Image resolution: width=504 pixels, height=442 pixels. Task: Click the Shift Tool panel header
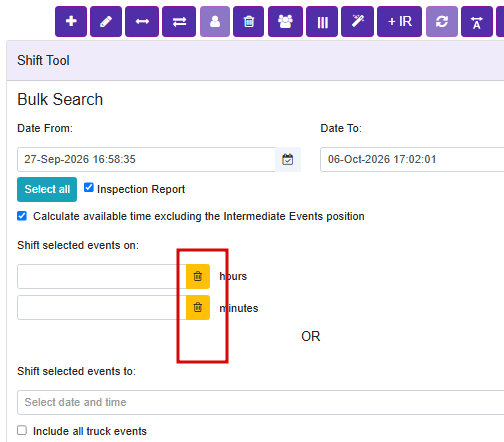coord(255,61)
